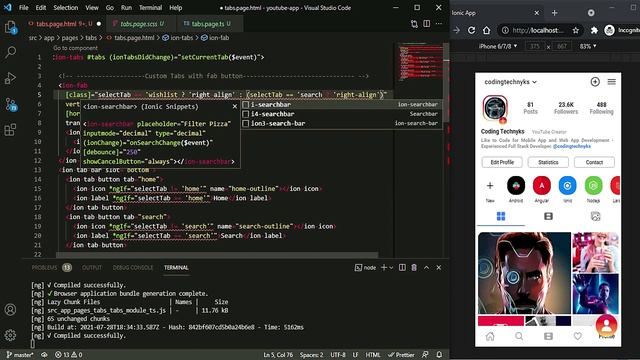
Task: Click Go to component link
Action: (75, 48)
